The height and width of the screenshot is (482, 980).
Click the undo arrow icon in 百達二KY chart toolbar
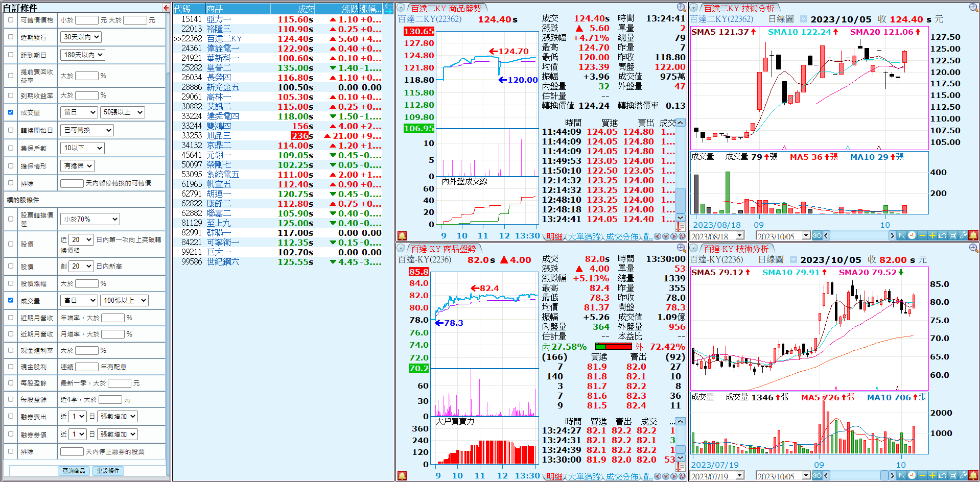pyautogui.click(x=942, y=235)
